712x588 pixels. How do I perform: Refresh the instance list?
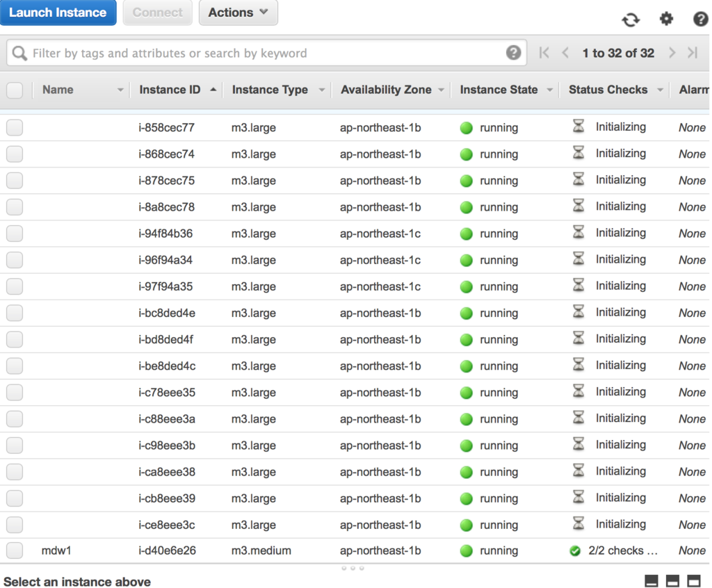[x=630, y=19]
